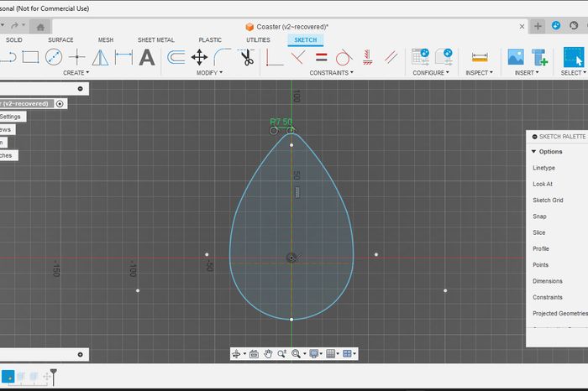Click the SKETCH tab

click(306, 39)
